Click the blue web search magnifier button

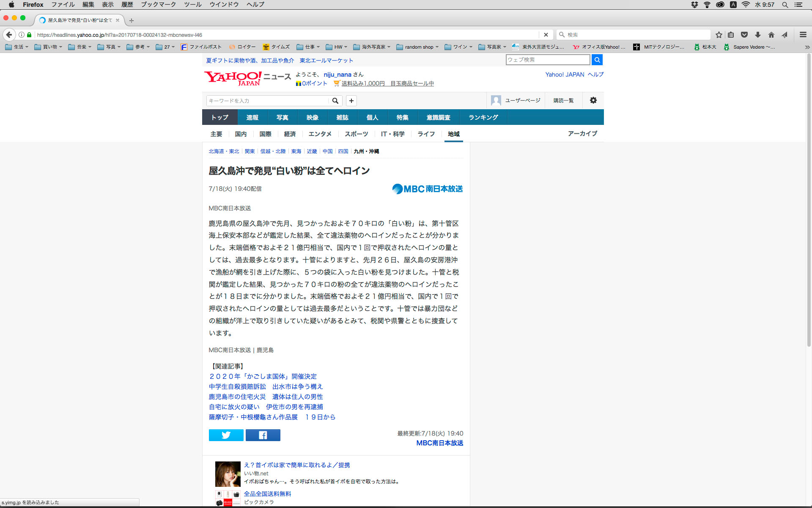(x=597, y=60)
